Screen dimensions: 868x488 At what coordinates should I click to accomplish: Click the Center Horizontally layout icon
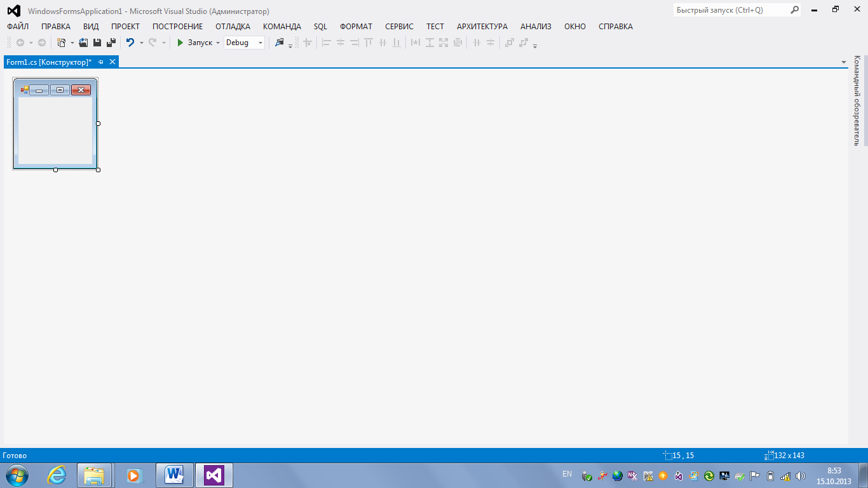[x=477, y=43]
